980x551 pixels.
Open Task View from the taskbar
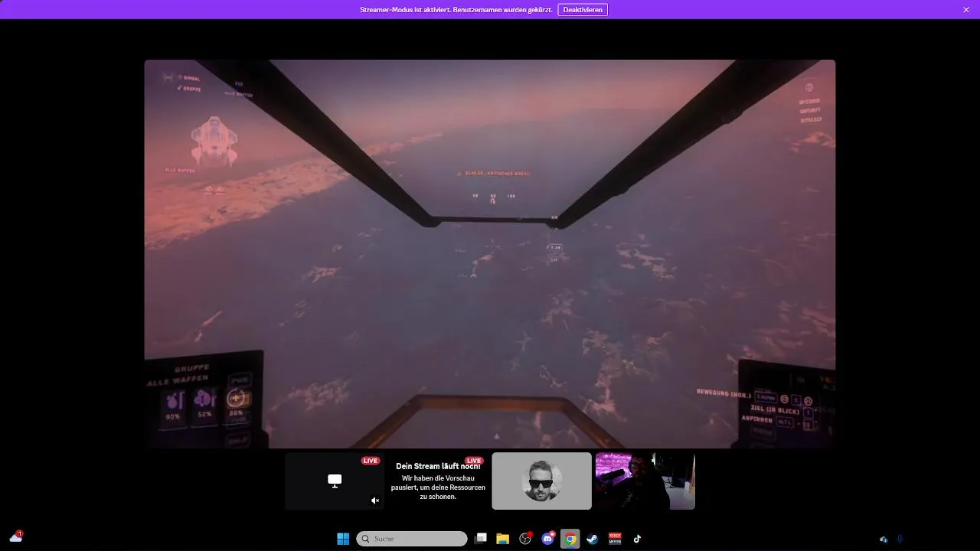click(x=480, y=539)
